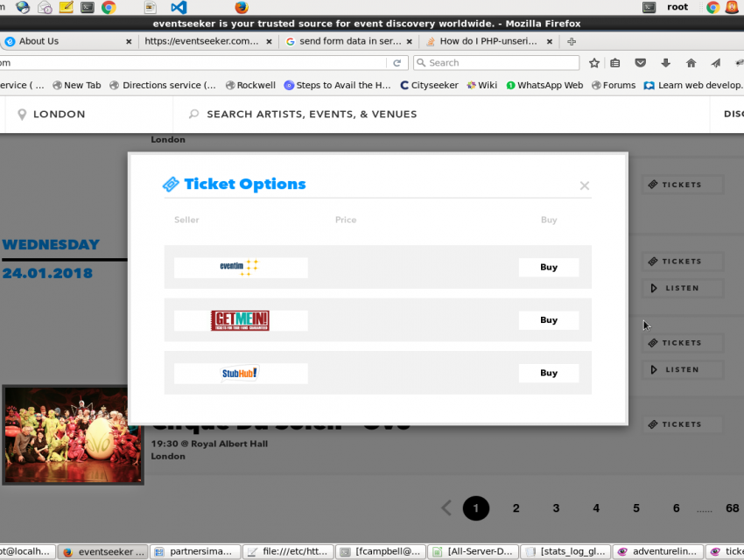Switch to the https://eventseeker.com tab

point(208,41)
